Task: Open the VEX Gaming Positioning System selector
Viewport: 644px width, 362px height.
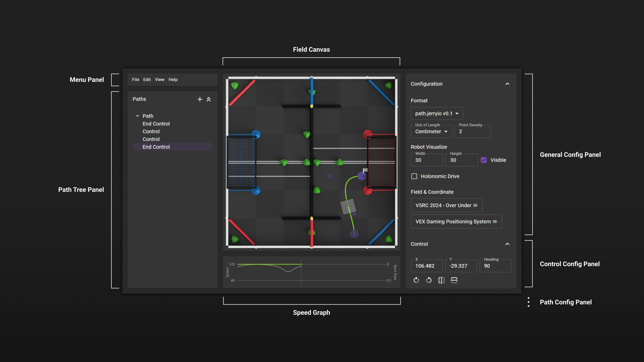Action: (x=456, y=222)
